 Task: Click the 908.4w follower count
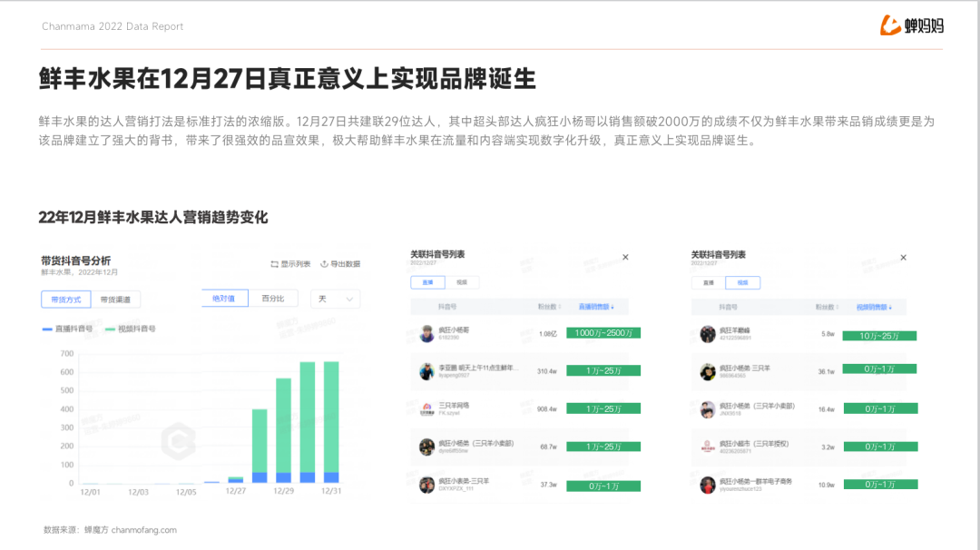click(x=547, y=409)
